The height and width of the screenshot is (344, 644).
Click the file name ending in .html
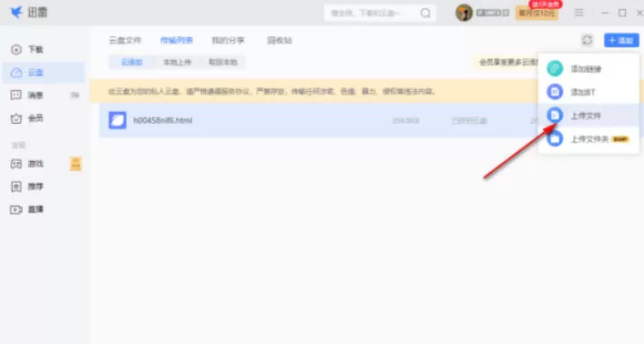point(163,121)
